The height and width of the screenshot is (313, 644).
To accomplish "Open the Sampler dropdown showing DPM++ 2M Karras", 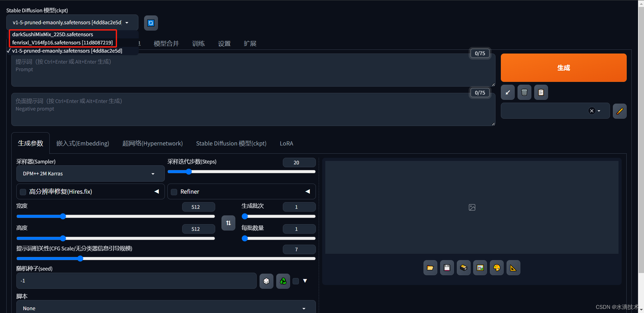I will click(x=90, y=174).
